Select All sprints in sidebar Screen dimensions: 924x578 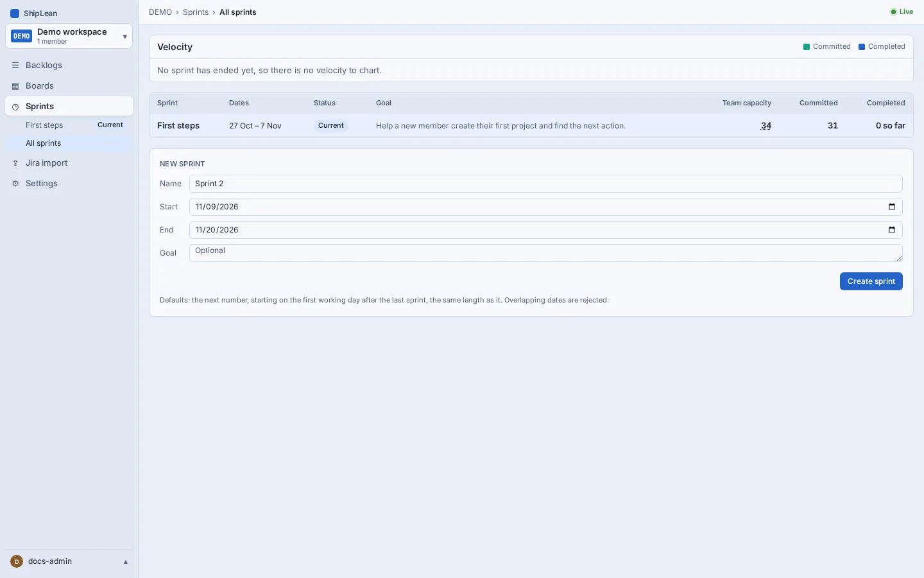point(69,143)
